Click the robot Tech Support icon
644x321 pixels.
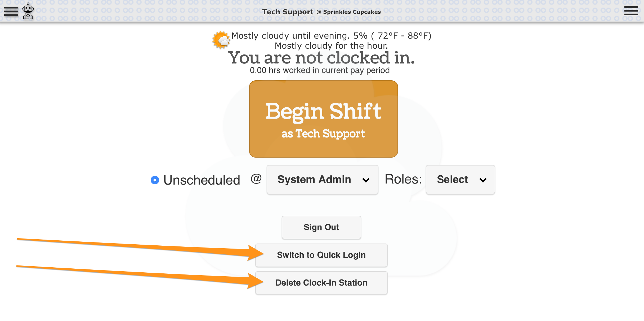click(x=28, y=11)
